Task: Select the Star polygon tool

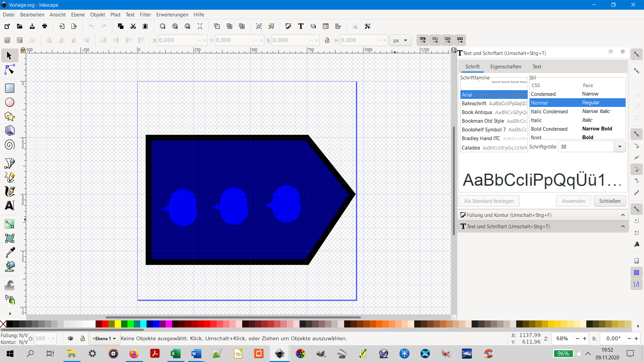Action: click(x=9, y=116)
